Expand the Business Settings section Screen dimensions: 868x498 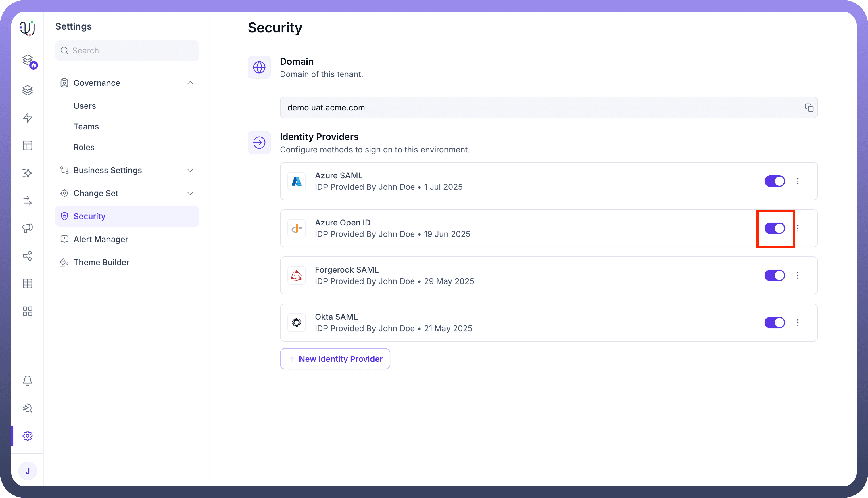pyautogui.click(x=190, y=170)
